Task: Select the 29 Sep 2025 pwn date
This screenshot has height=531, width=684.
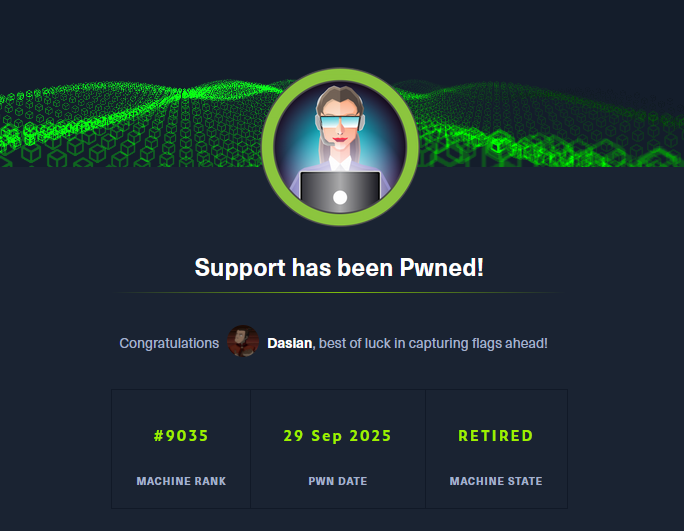Action: tap(338, 436)
